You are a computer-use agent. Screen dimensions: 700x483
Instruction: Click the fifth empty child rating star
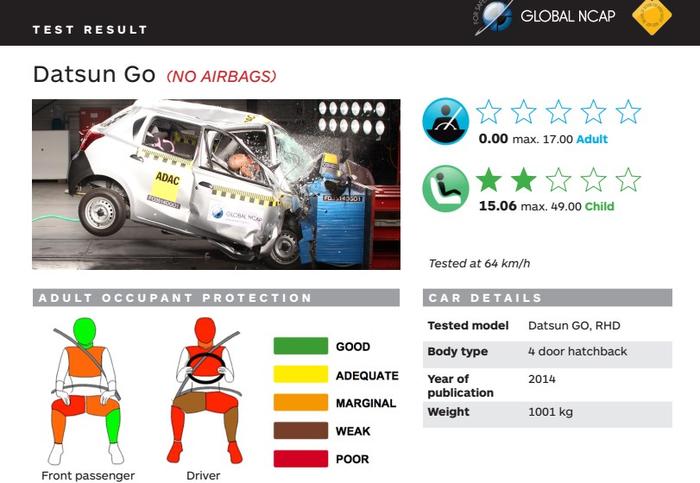coord(629,179)
